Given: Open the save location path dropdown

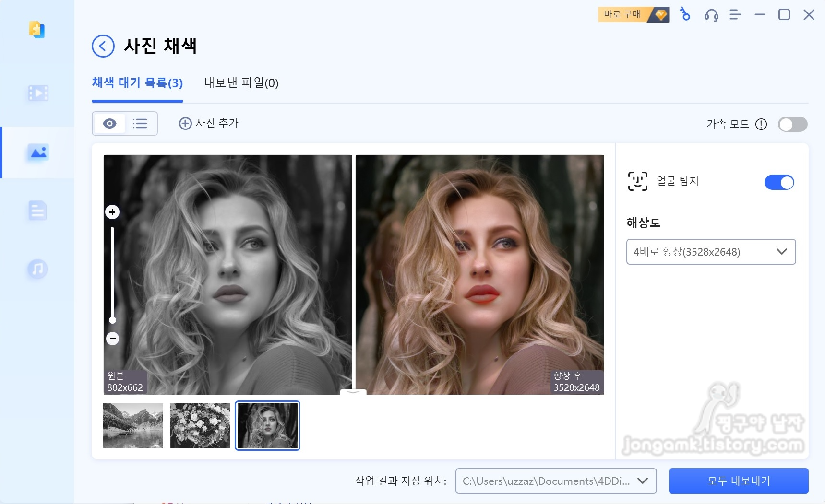Looking at the screenshot, I should 556,481.
